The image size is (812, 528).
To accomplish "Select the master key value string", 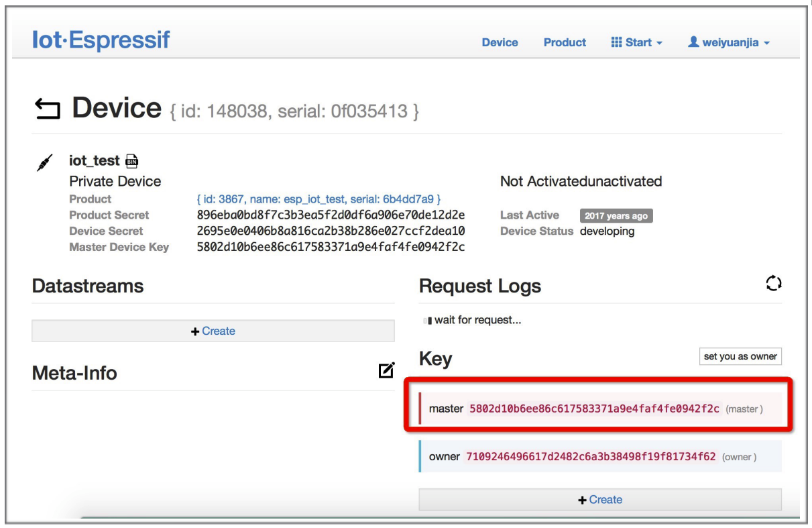I will pyautogui.click(x=594, y=409).
